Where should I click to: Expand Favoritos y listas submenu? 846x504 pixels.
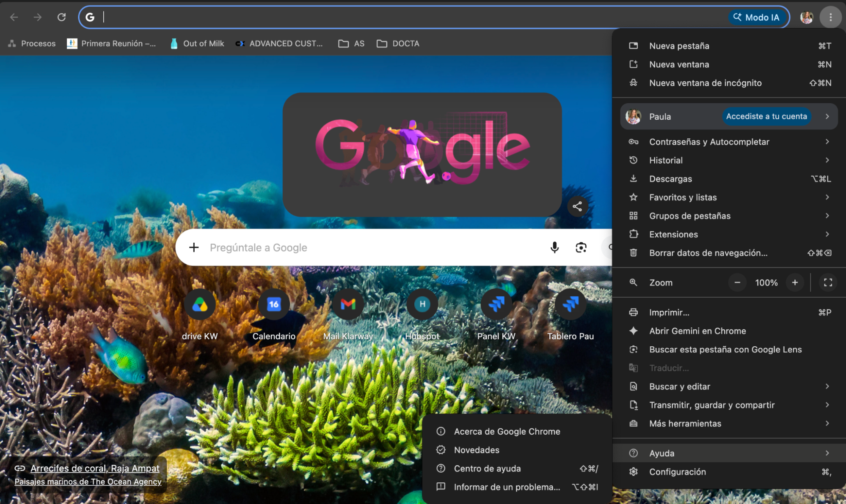[x=729, y=197]
